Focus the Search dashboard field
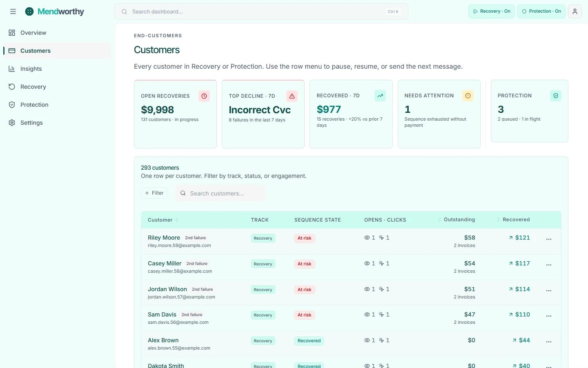Image resolution: width=588 pixels, height=368 pixels. (261, 11)
